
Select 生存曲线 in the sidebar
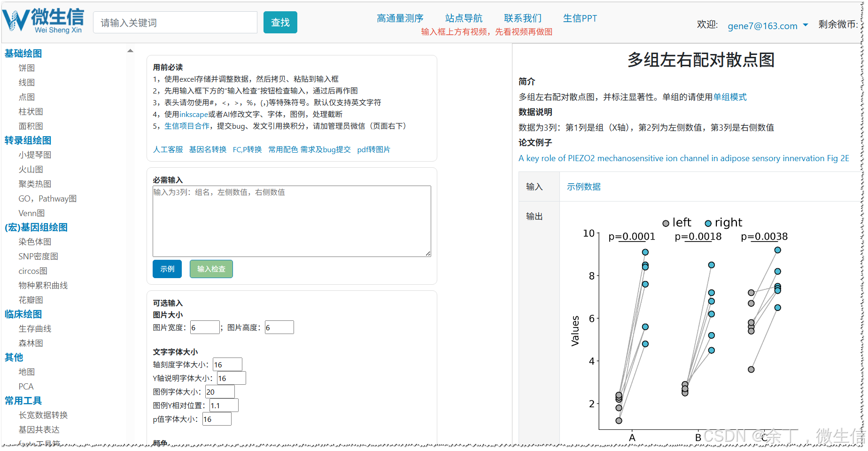point(35,329)
